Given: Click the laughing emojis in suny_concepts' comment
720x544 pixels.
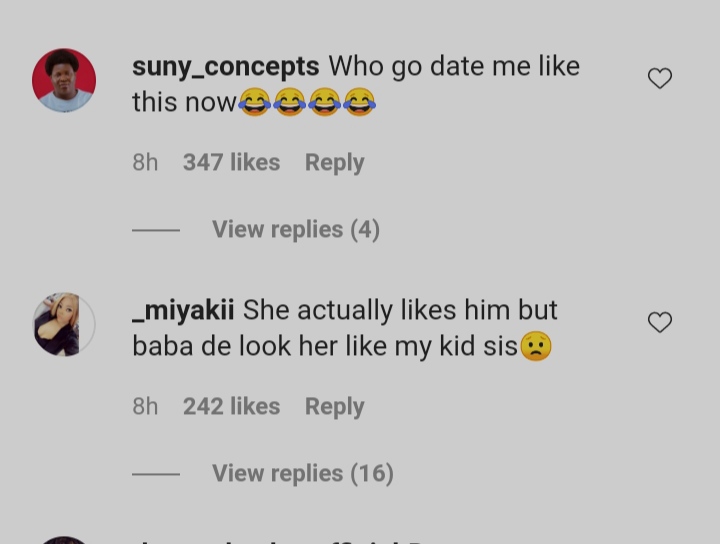Looking at the screenshot, I should (x=307, y=102).
